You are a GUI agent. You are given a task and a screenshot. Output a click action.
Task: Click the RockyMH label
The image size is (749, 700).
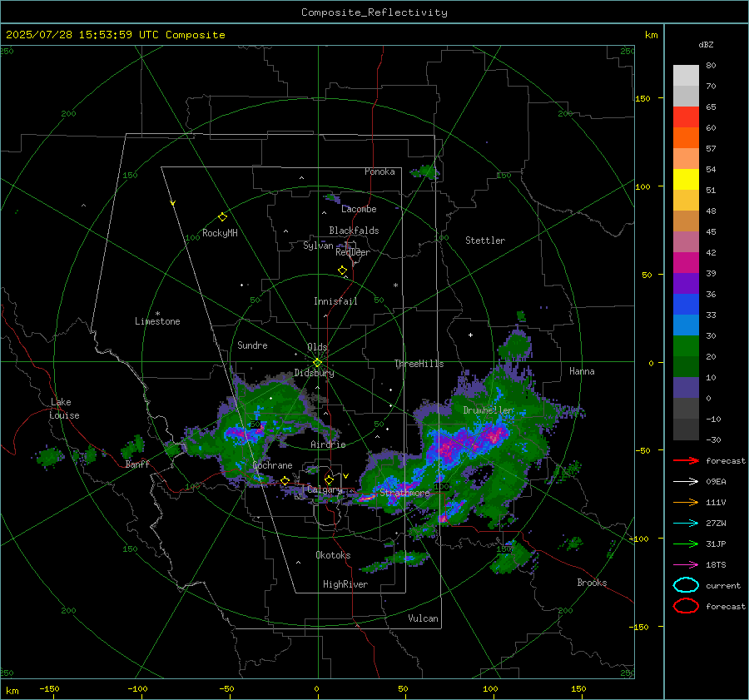pos(220,233)
